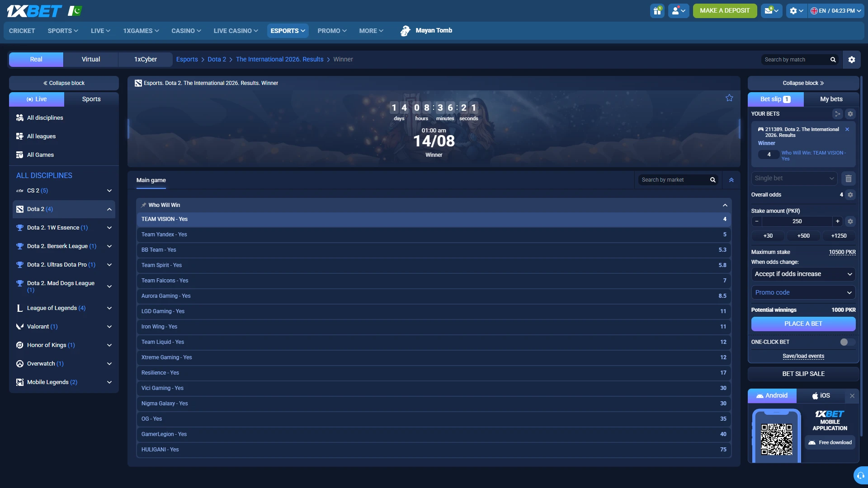The image size is (868, 488).
Task: Switch to 1xCyber mode
Action: pos(146,60)
